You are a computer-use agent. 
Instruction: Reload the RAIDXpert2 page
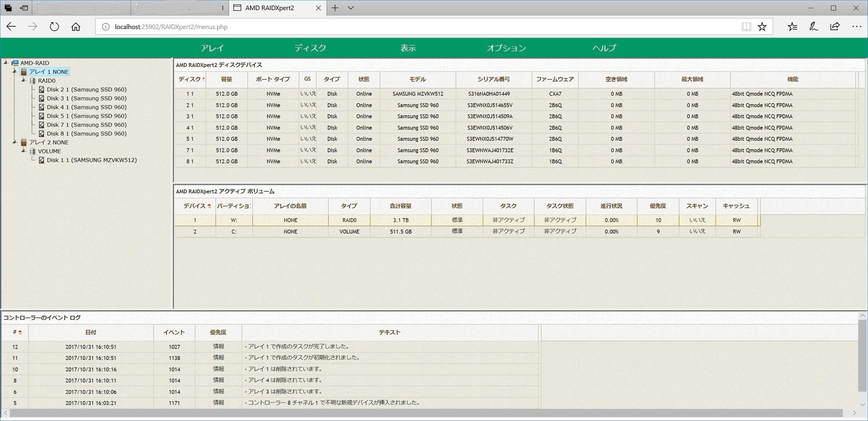tap(54, 27)
